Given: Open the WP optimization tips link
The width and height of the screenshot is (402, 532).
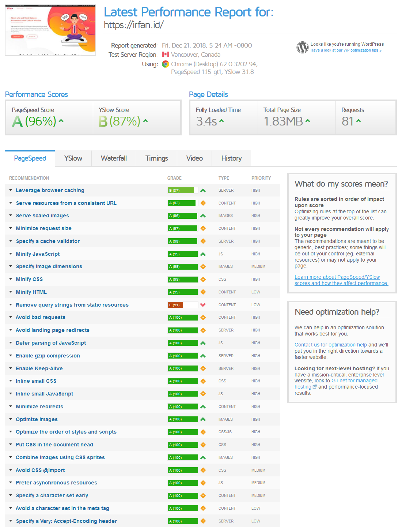Looking at the screenshot, I should pyautogui.click(x=346, y=50).
